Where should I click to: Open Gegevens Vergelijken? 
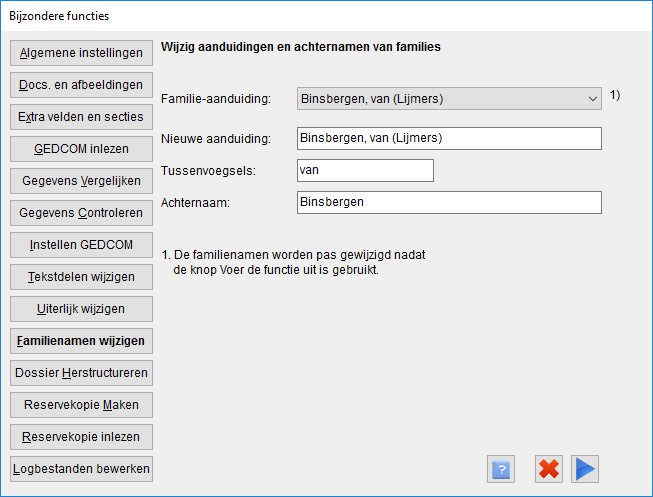(x=81, y=181)
